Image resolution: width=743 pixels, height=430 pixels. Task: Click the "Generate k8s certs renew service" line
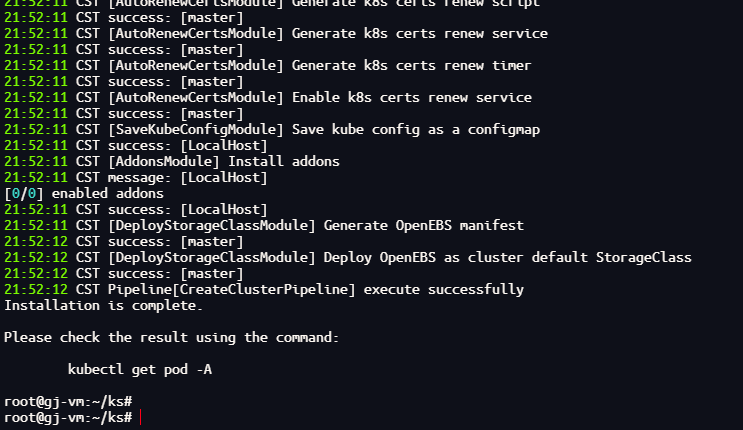(419, 33)
